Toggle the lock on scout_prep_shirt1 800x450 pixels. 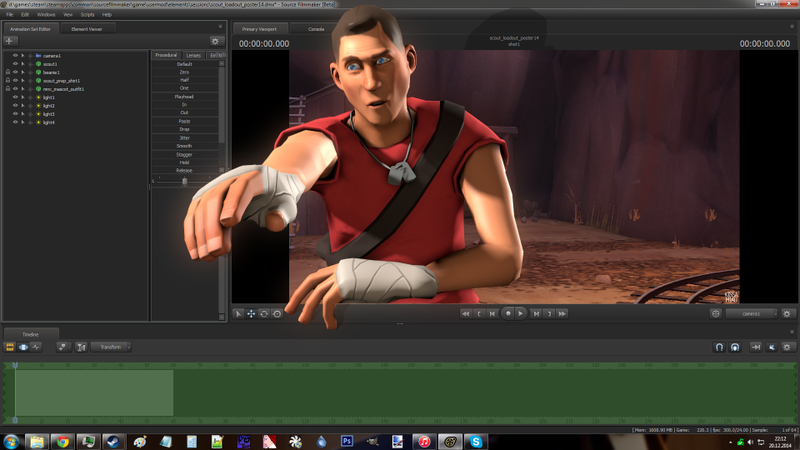(x=8, y=81)
